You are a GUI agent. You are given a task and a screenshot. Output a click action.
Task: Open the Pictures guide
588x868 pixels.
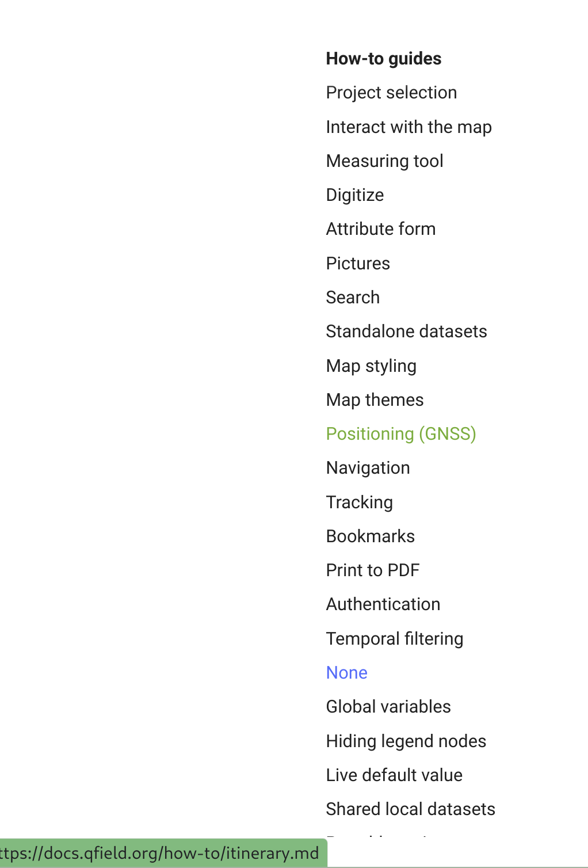358,263
